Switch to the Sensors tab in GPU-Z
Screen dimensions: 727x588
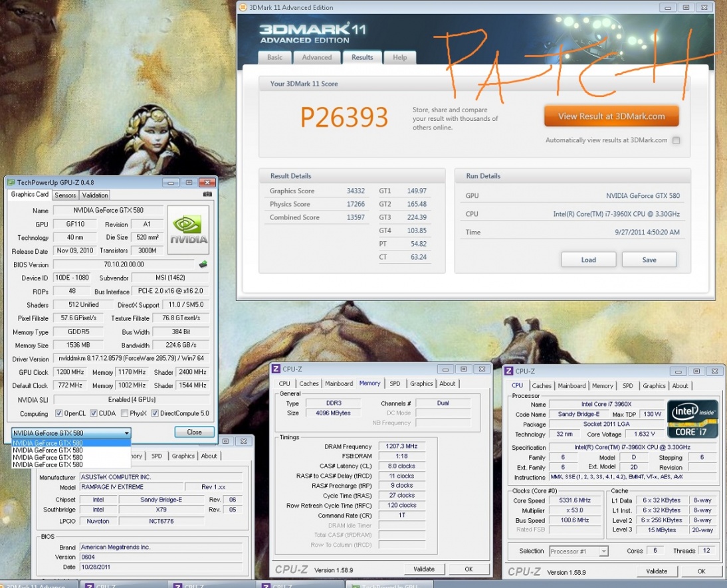pyautogui.click(x=65, y=195)
